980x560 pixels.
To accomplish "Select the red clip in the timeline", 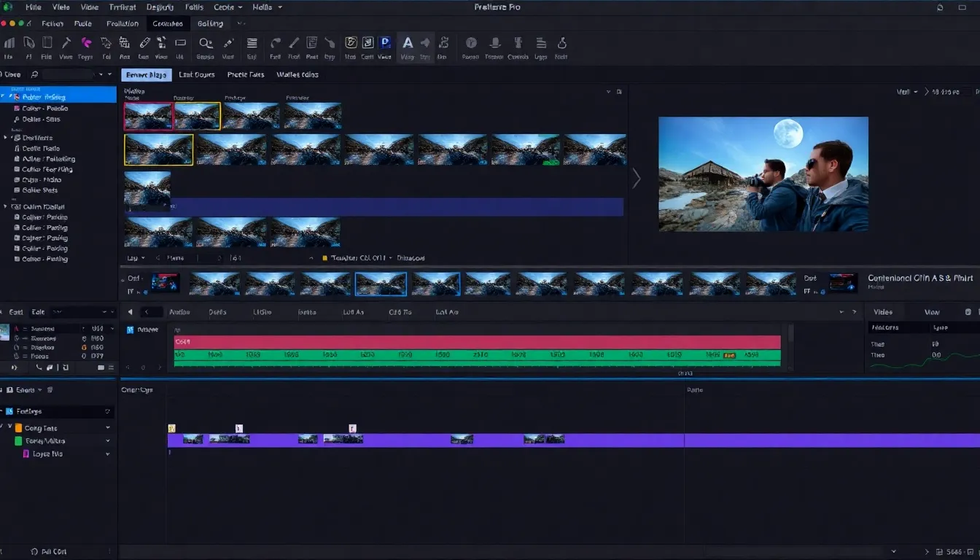I will (x=477, y=342).
